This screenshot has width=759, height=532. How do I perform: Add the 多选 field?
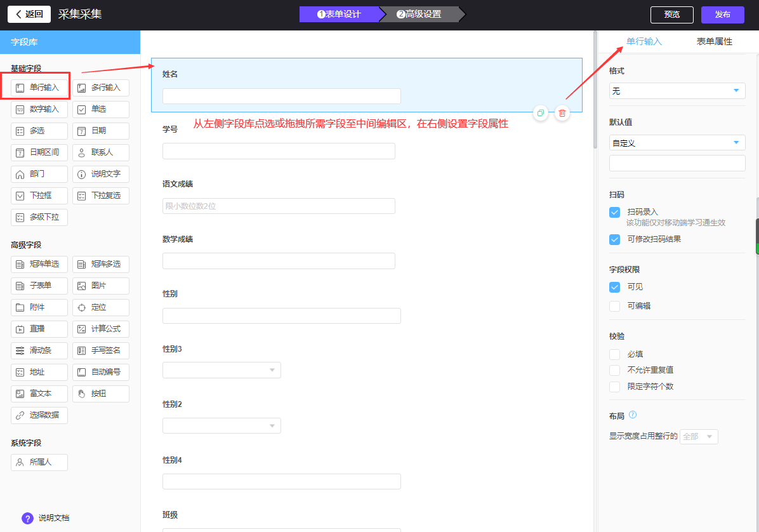(39, 131)
